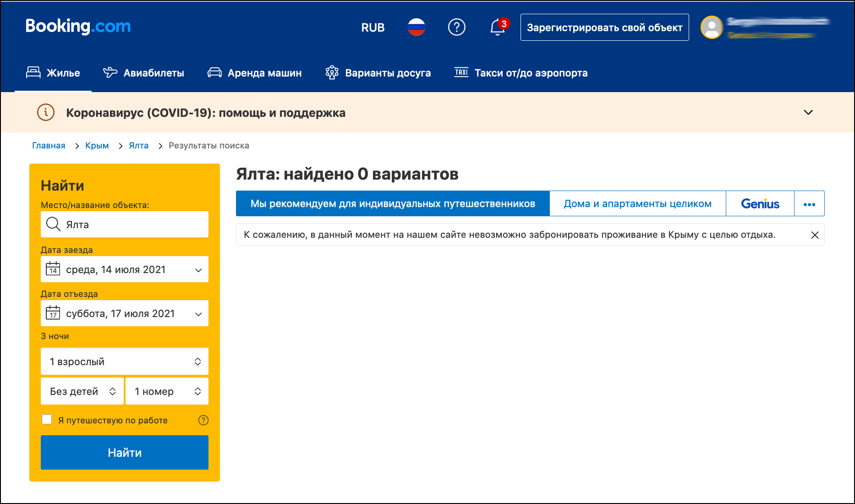Click the Russian flag language icon
Image resolution: width=855 pixels, height=504 pixels.
[416, 27]
